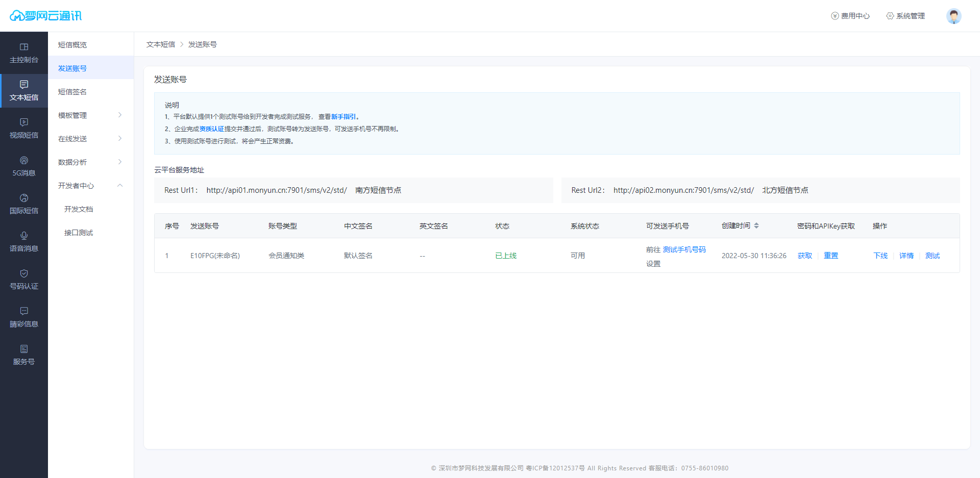Open the 语音消息 microphone icon
This screenshot has height=478, width=980.
tap(24, 236)
